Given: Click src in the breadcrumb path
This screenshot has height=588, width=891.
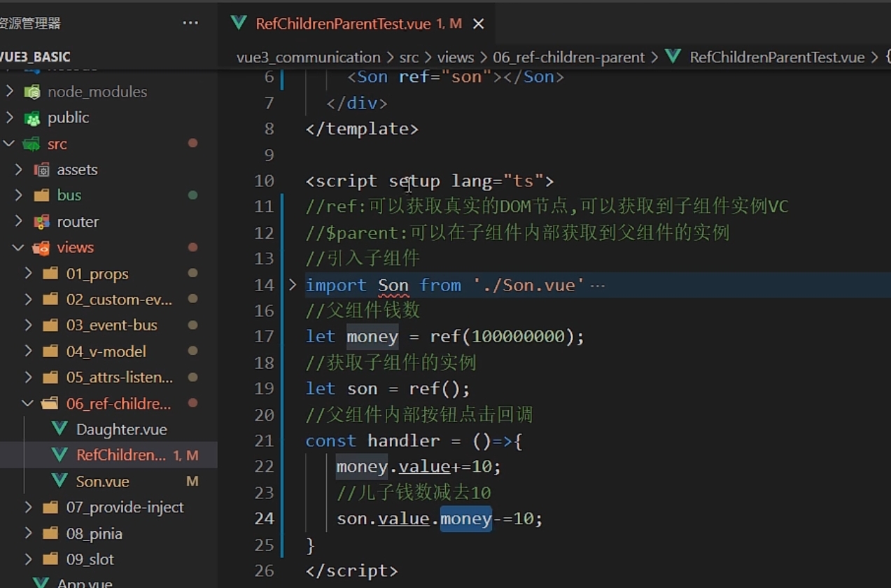Looking at the screenshot, I should (409, 57).
